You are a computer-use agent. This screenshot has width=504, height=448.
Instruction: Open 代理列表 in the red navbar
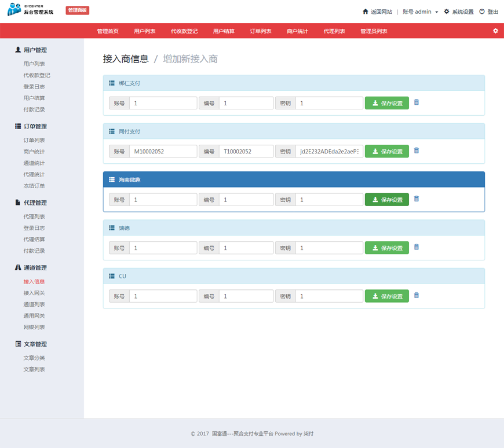pos(334,31)
